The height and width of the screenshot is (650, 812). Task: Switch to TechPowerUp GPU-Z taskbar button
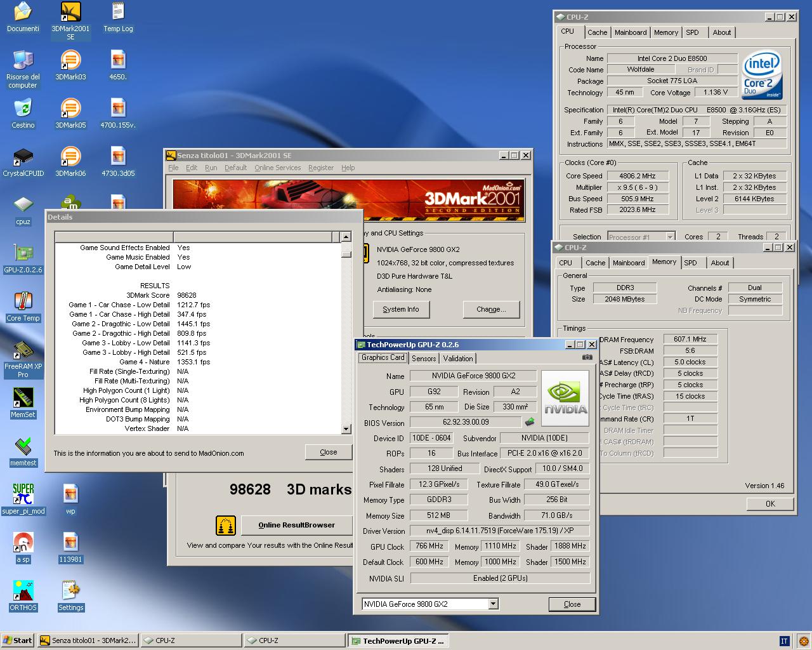pos(398,640)
